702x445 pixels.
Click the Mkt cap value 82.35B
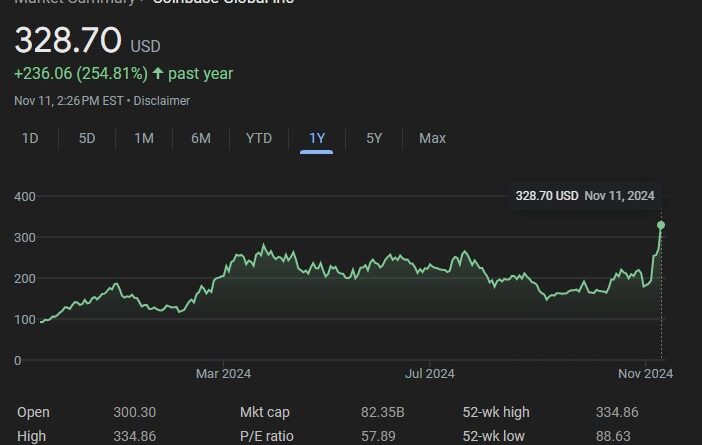point(383,412)
